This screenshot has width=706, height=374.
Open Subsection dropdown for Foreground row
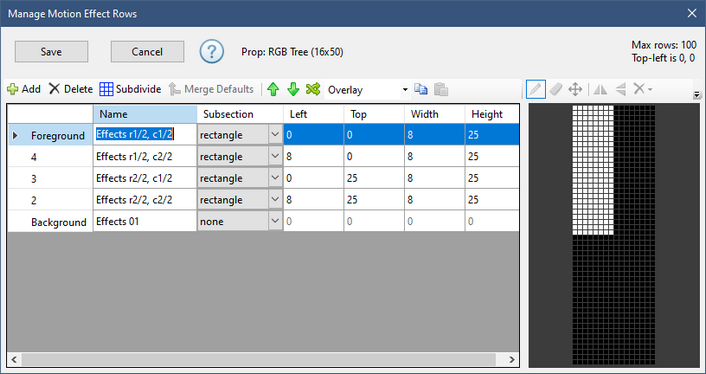tap(275, 135)
